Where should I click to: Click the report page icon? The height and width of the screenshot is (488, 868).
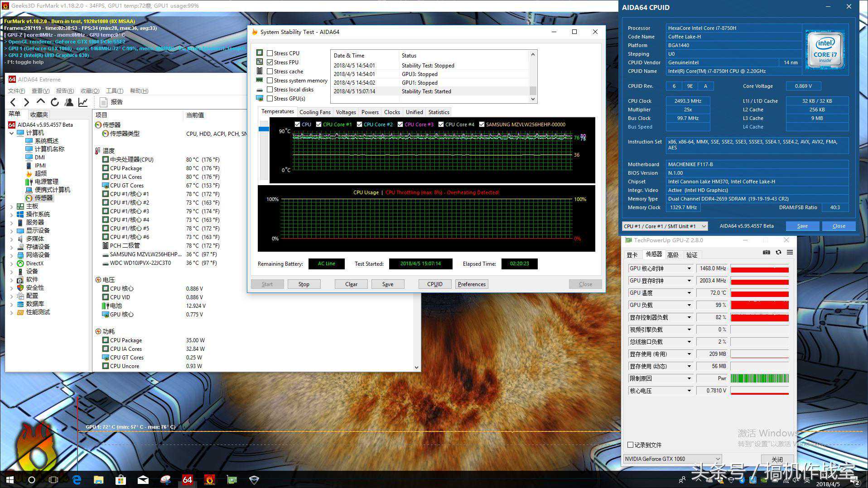pos(103,102)
